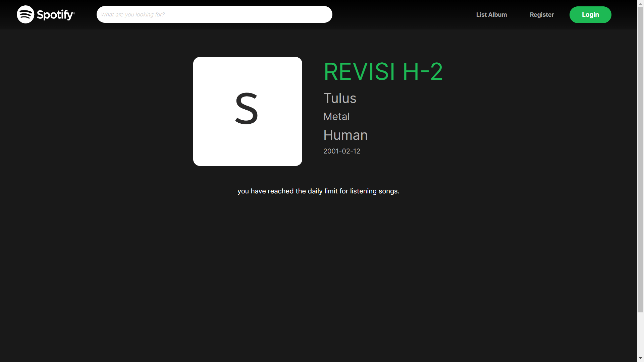Click the dark header bar background
Image resolution: width=644 pixels, height=362 pixels.
click(x=402, y=15)
